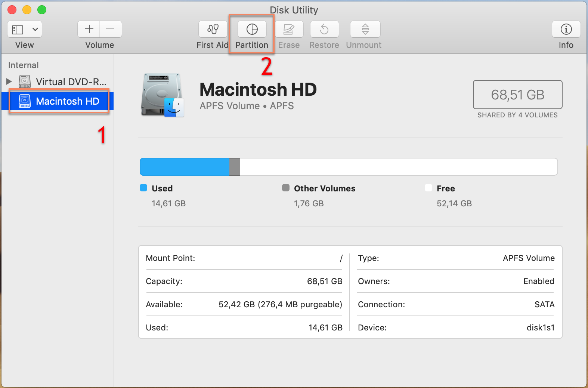Click the large Macintosh HD drive icon
This screenshot has width=588, height=388.
coord(163,95)
